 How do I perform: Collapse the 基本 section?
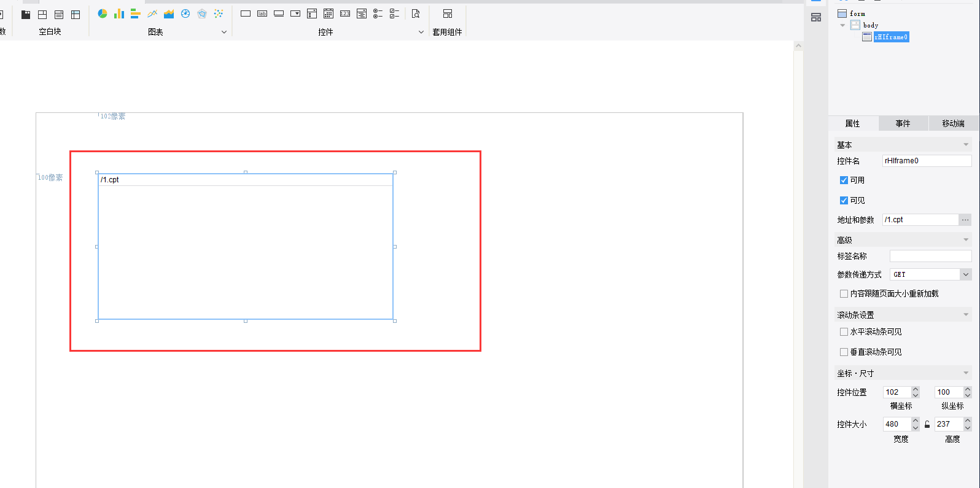(x=966, y=145)
